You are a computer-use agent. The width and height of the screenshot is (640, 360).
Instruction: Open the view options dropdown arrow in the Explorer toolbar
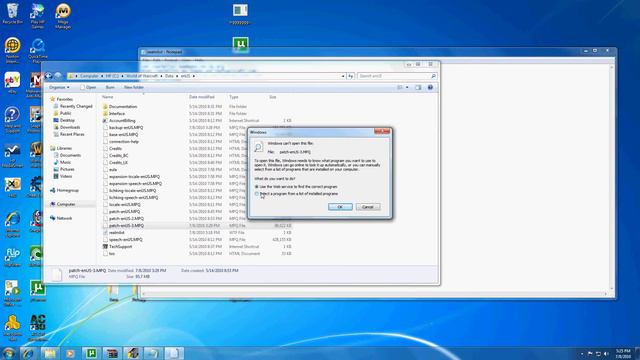pos(407,87)
